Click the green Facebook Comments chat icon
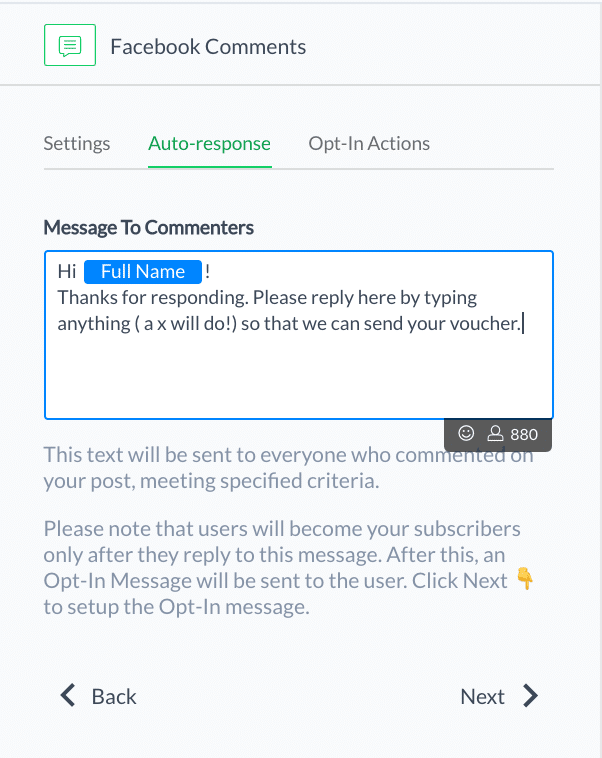 (70, 45)
